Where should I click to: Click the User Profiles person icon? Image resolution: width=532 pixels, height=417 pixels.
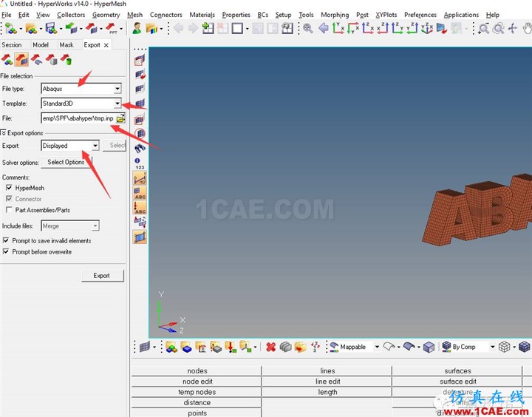[137, 29]
